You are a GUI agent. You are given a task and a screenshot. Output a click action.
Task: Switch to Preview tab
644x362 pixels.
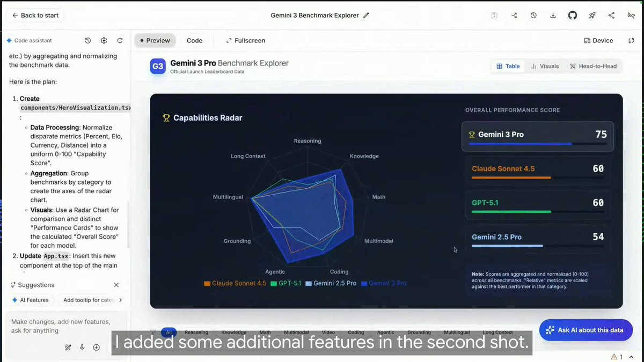click(155, 40)
